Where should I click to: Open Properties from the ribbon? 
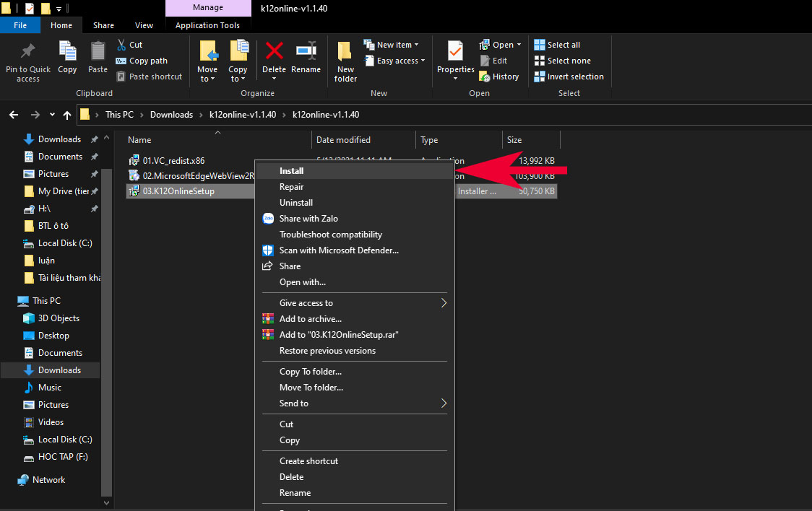pos(455,56)
